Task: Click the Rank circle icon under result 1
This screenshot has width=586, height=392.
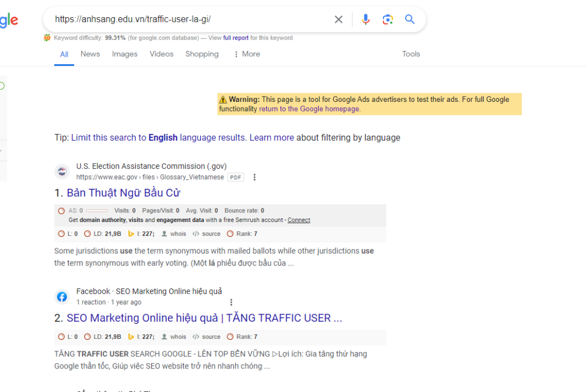Action: pos(230,234)
